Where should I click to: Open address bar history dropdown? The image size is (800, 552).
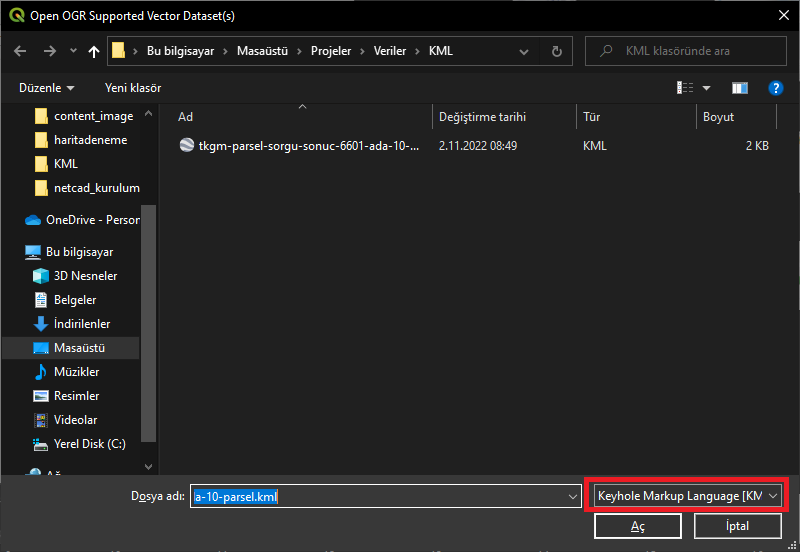(523, 52)
